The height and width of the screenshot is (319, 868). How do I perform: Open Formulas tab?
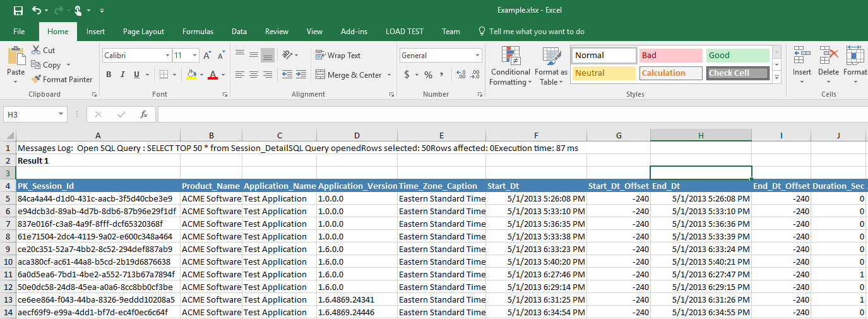click(198, 32)
